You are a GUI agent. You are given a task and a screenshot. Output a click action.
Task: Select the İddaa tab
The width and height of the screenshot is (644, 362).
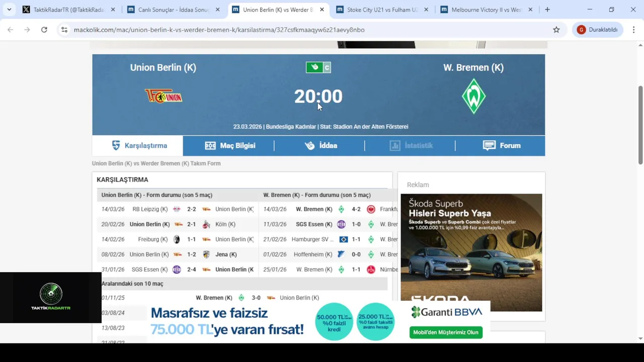pos(319,145)
